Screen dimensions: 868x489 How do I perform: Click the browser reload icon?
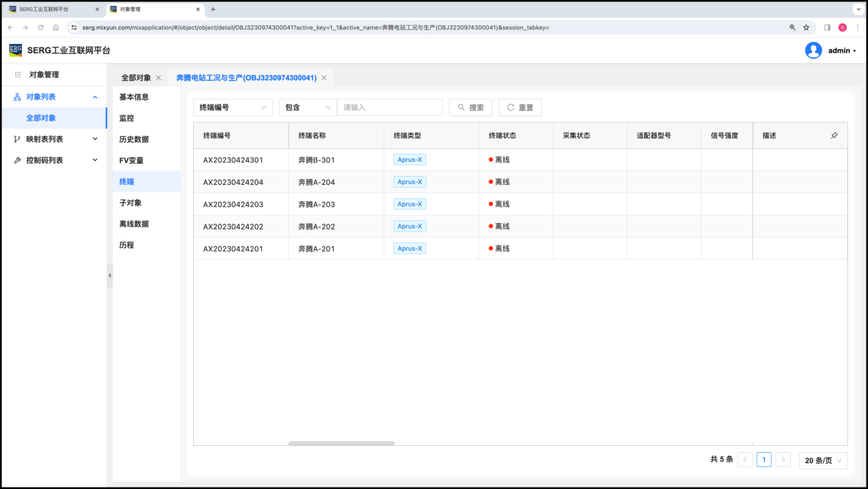[x=40, y=27]
